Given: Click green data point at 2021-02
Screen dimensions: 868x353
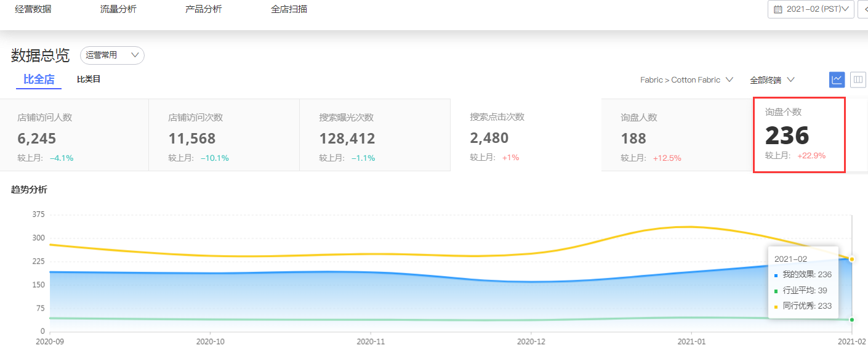Looking at the screenshot, I should tap(852, 319).
